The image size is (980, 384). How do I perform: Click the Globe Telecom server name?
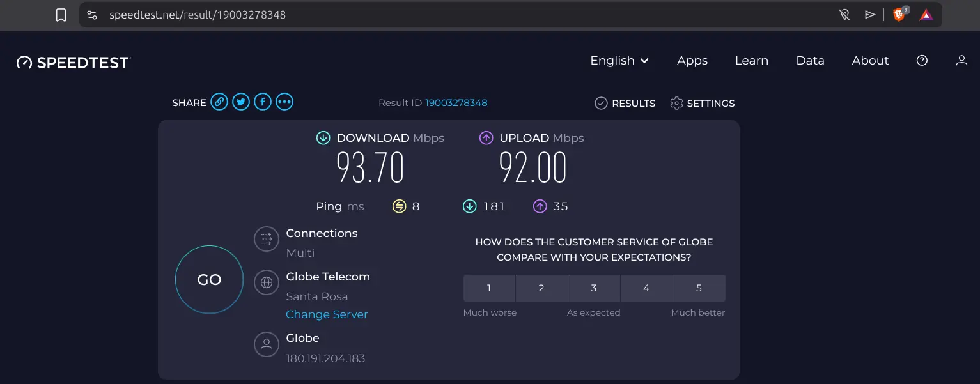click(x=328, y=277)
